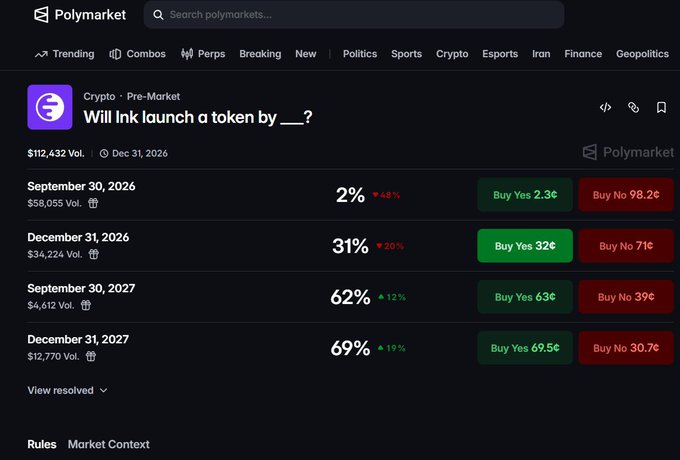680x460 pixels.
Task: Select the Crypto category in navigation
Action: click(x=452, y=54)
